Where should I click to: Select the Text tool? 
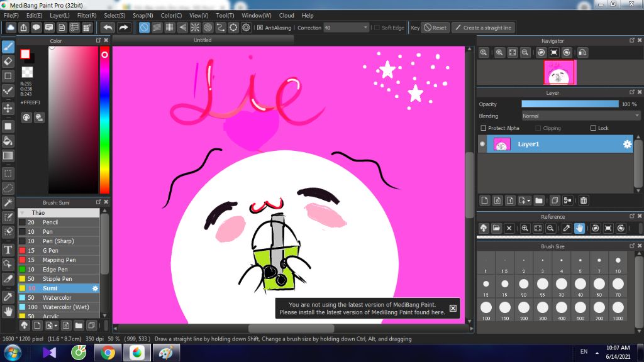pos(8,250)
